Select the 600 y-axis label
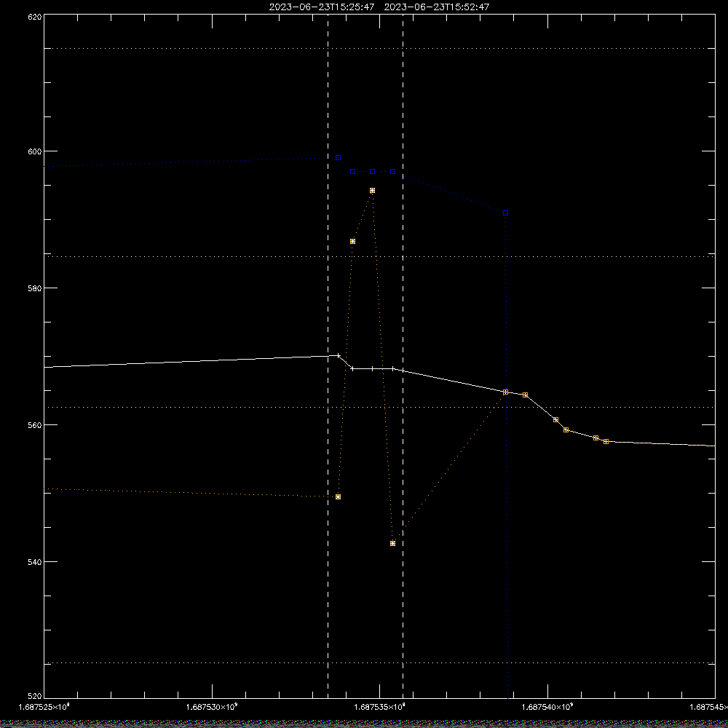 tap(35, 151)
